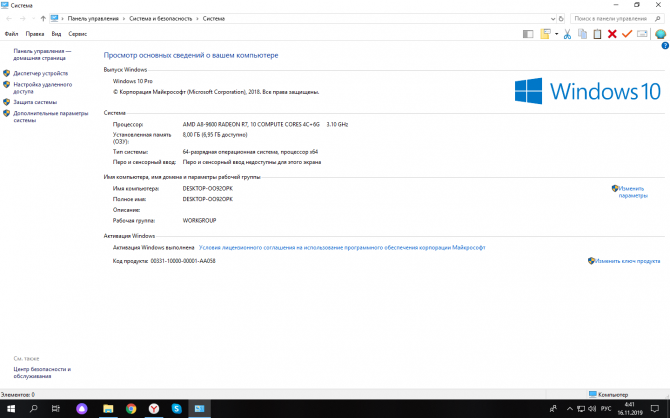Open Защита системы in sidebar
Viewport: 670px width, 418px height.
[x=35, y=101]
